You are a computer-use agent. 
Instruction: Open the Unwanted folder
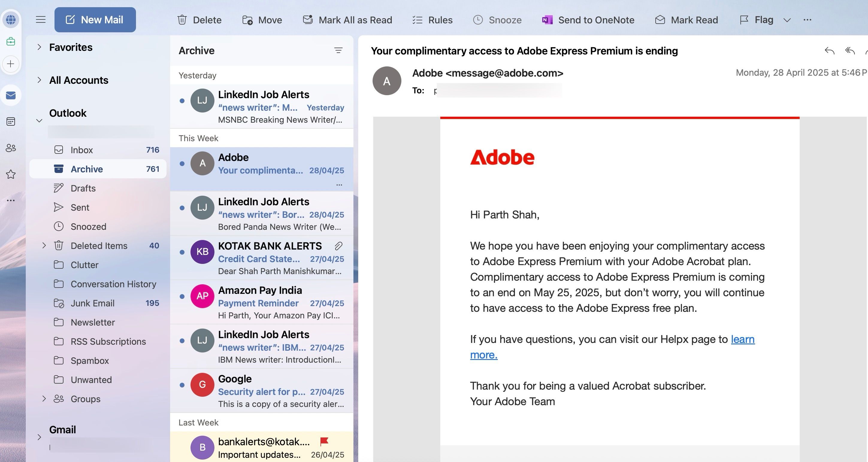pyautogui.click(x=98, y=380)
